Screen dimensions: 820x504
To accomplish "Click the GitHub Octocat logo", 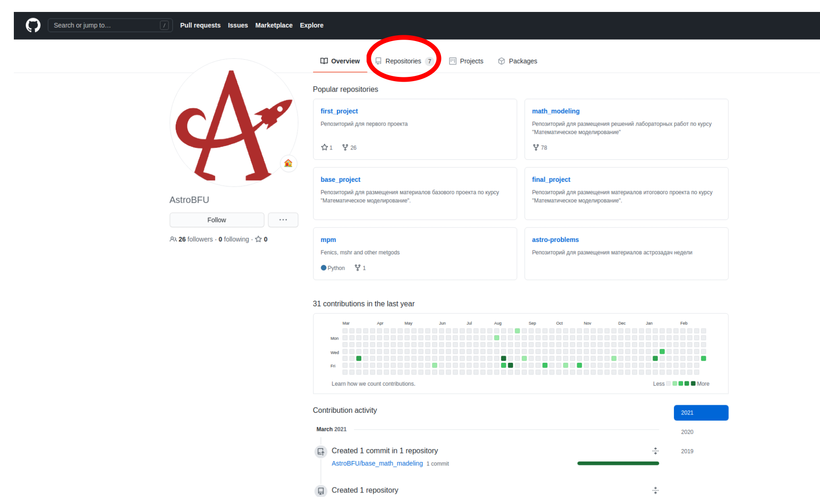I will [33, 25].
